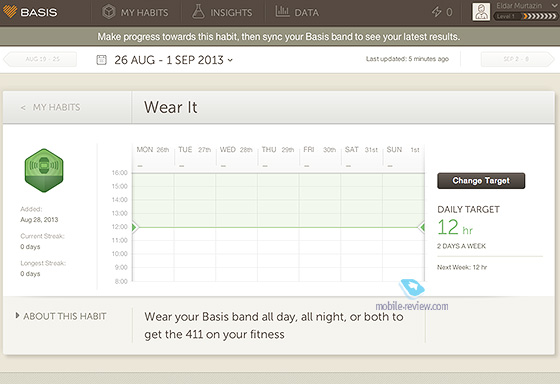This screenshot has width=560, height=384.
Task: Click the green Wear It badge
Action: pyautogui.click(x=44, y=170)
